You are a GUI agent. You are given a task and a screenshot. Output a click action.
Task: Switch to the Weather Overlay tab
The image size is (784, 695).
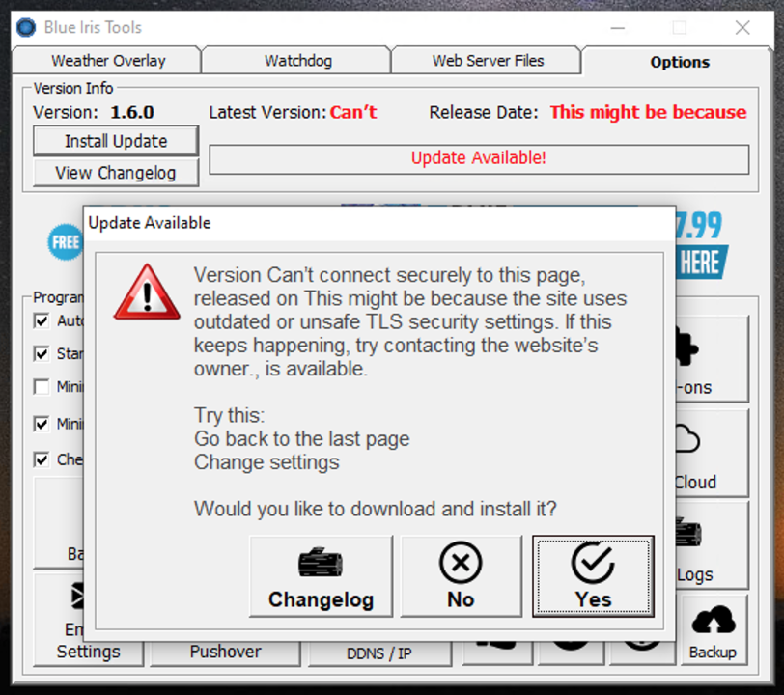pyautogui.click(x=107, y=61)
